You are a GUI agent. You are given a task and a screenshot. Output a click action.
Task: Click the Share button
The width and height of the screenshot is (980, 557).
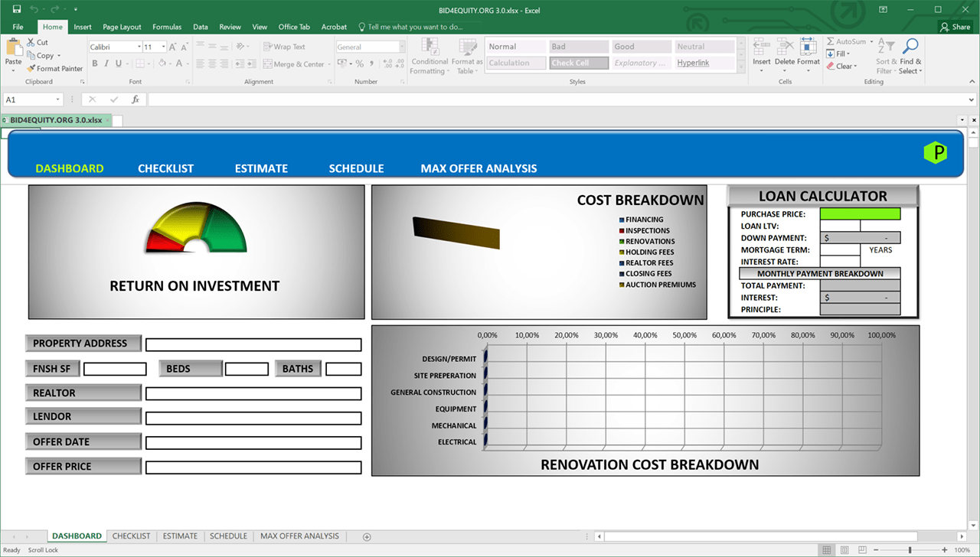click(x=955, y=27)
